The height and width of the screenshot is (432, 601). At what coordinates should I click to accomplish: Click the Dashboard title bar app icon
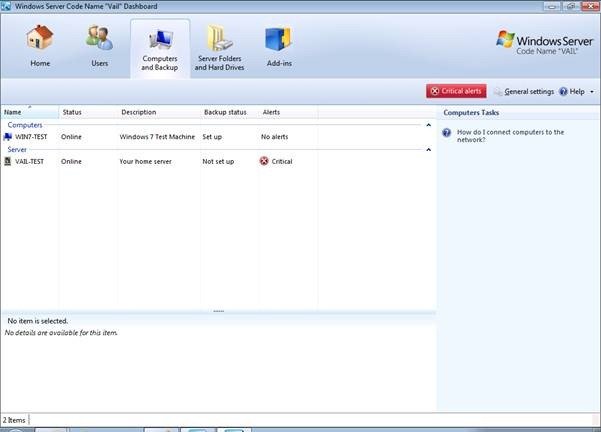point(6,6)
